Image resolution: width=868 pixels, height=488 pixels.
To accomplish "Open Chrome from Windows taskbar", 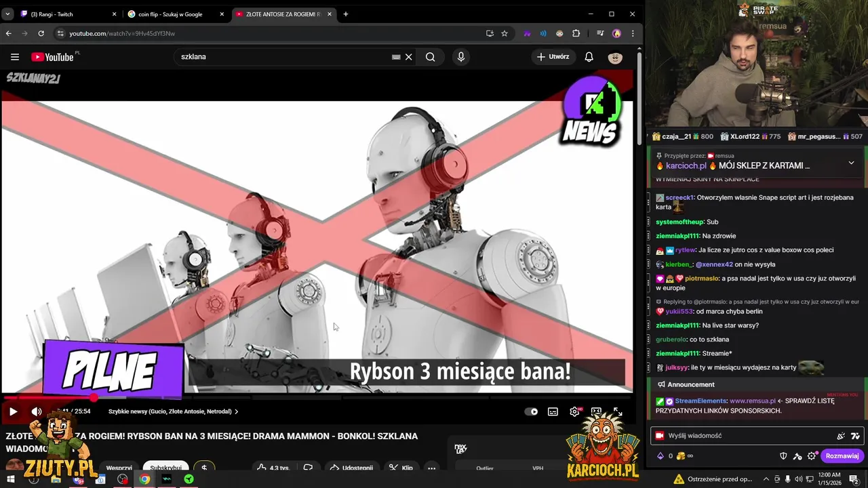I will 144,479.
